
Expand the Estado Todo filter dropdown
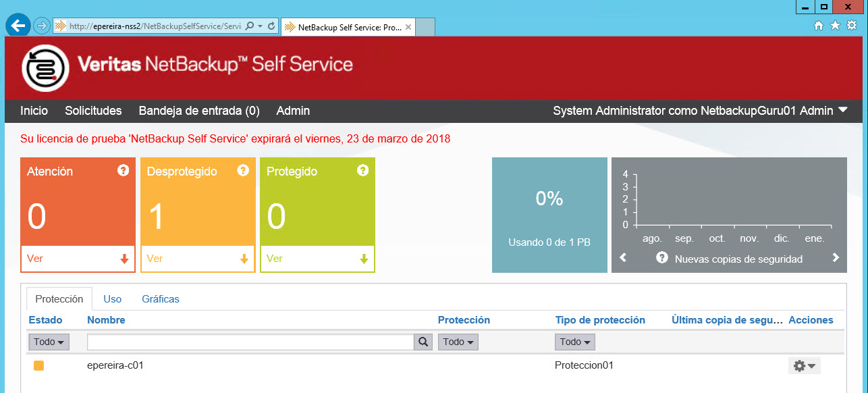tap(49, 342)
